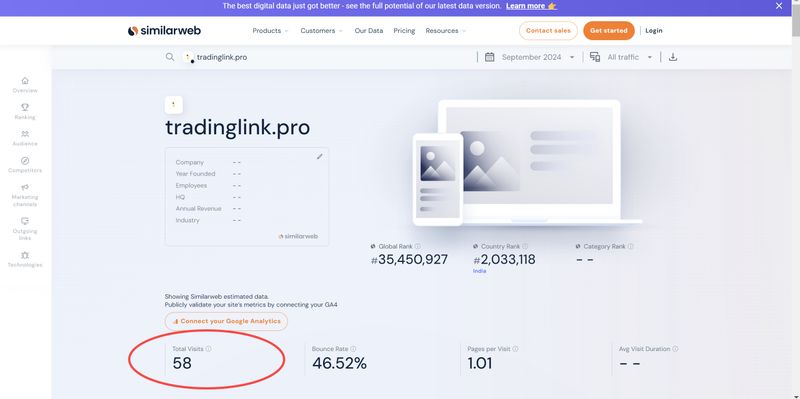Viewport: 800px width, 399px height.
Task: Edit company info with pencil icon
Action: pyautogui.click(x=320, y=157)
